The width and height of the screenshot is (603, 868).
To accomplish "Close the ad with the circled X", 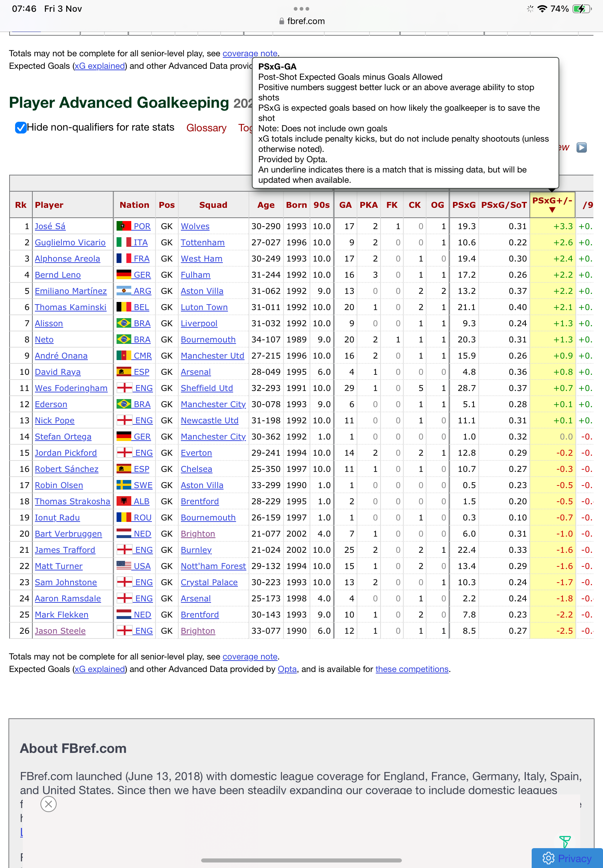I will coord(49,804).
